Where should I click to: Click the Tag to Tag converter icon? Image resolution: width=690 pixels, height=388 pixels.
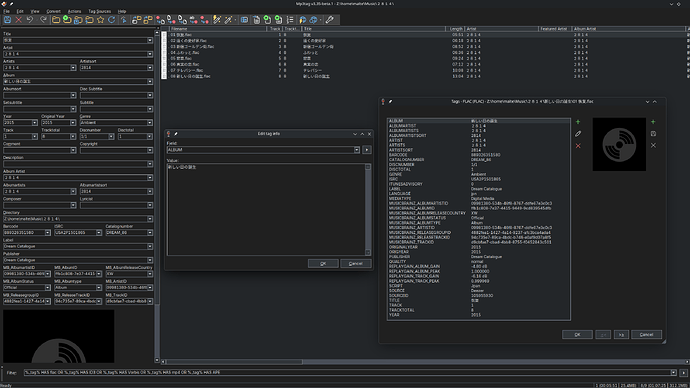(x=205, y=20)
